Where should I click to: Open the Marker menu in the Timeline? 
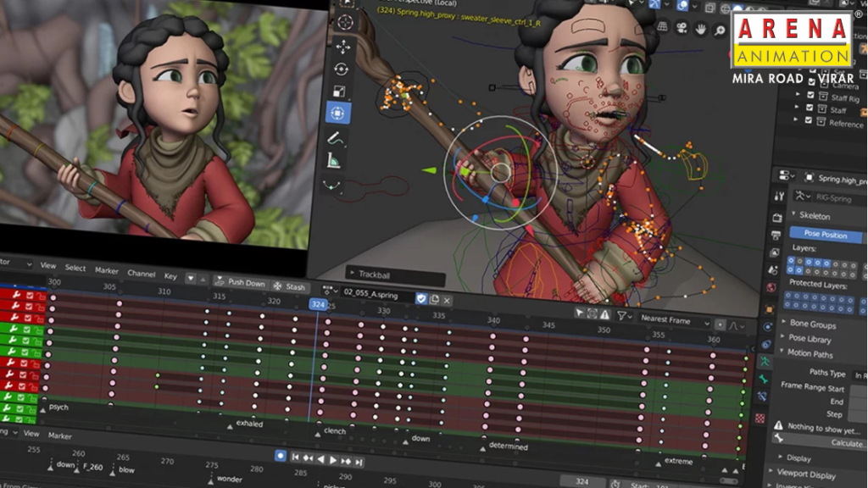pyautogui.click(x=60, y=435)
